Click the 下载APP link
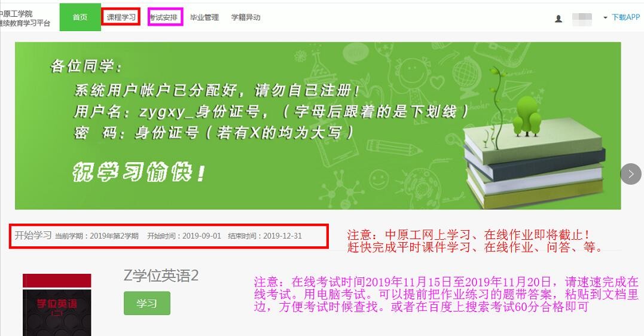The image size is (644, 336). point(626,17)
